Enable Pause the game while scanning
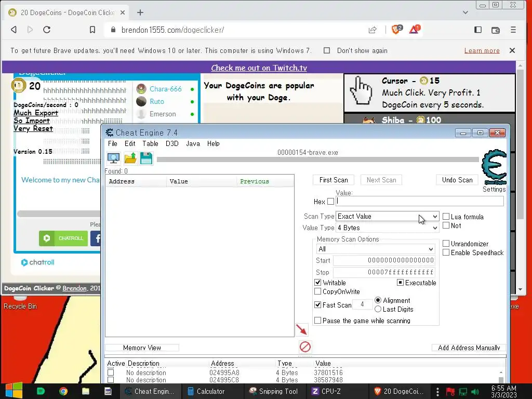This screenshot has width=532, height=399. [317, 320]
